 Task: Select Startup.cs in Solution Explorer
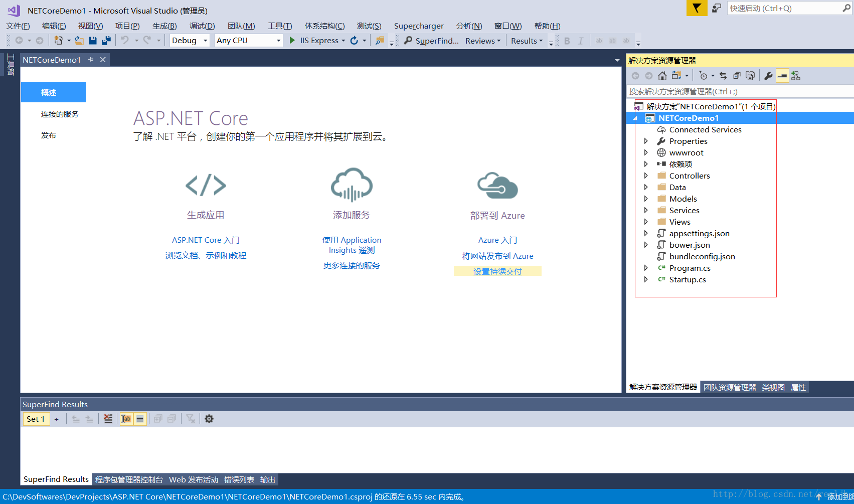pyautogui.click(x=687, y=279)
